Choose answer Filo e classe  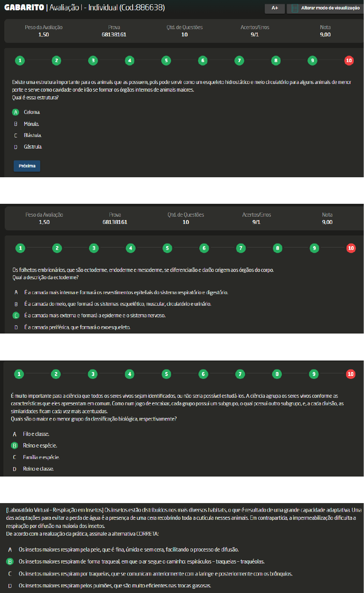(x=36, y=434)
